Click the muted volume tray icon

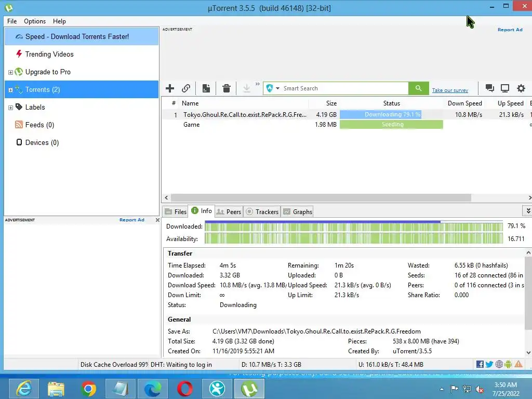[x=480, y=389]
